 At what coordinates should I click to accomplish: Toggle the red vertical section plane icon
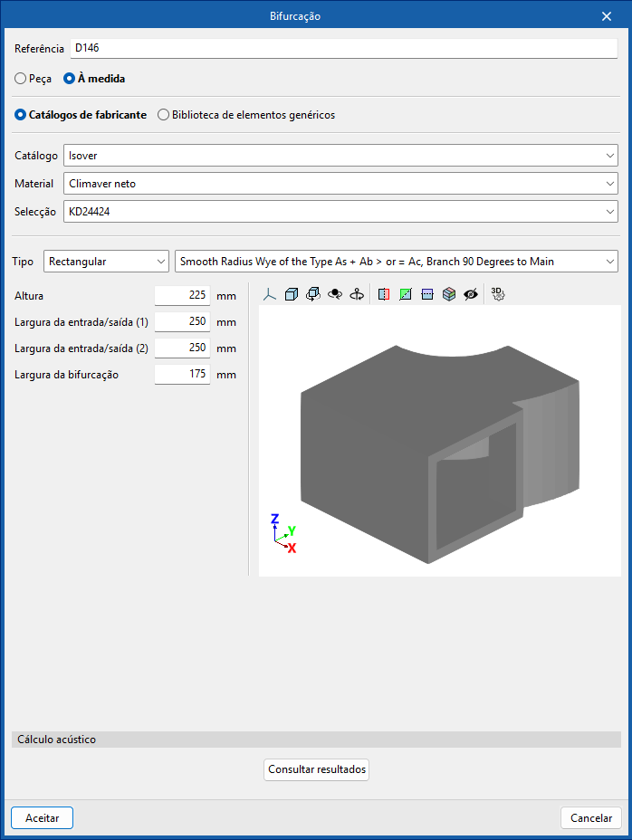pyautogui.click(x=384, y=294)
